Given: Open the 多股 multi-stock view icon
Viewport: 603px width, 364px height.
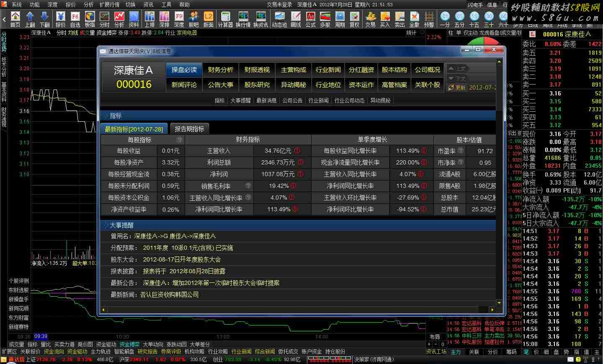Looking at the screenshot, I should point(325,19).
